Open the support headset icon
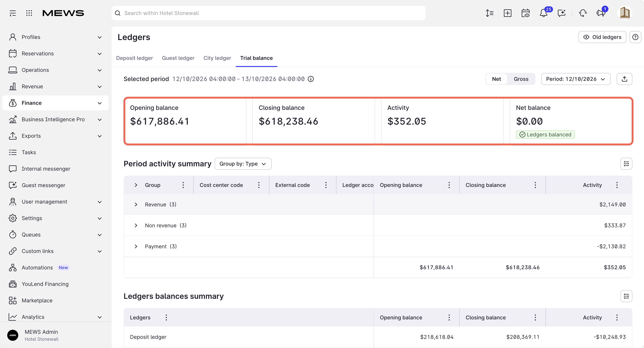 coord(583,13)
